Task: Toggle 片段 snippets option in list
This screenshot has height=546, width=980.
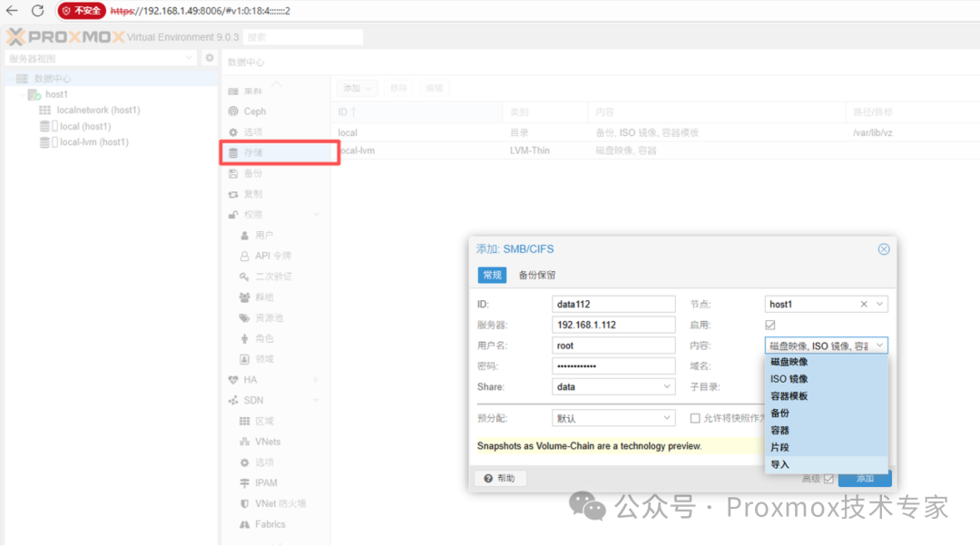Action: tap(827, 447)
